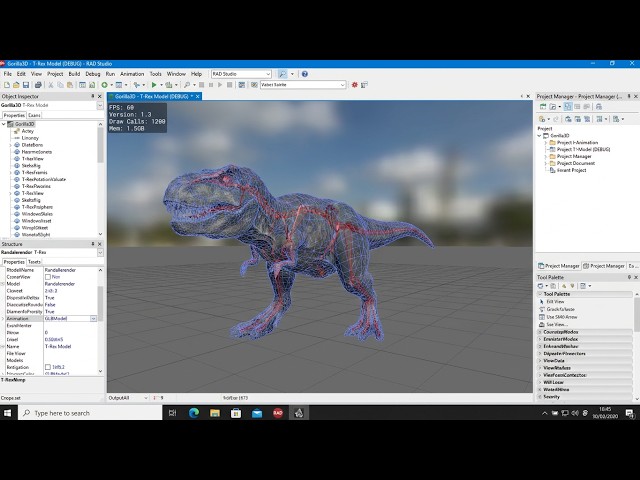Switch to Object Inspector Properties tab
640x480 pixels.
[x=14, y=116]
